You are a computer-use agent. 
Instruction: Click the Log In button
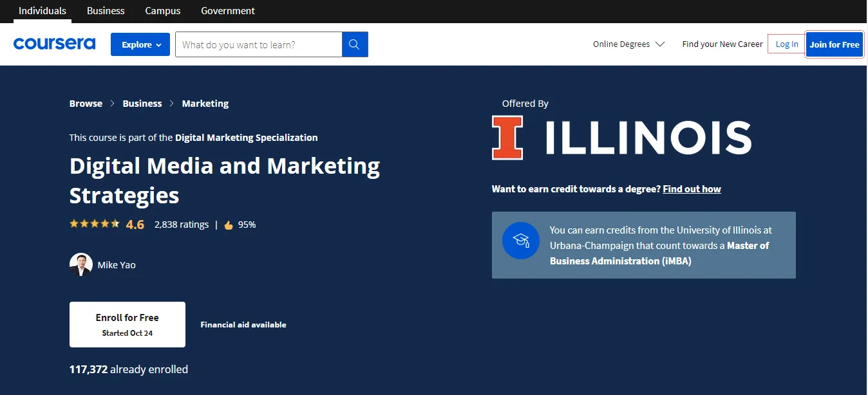787,44
